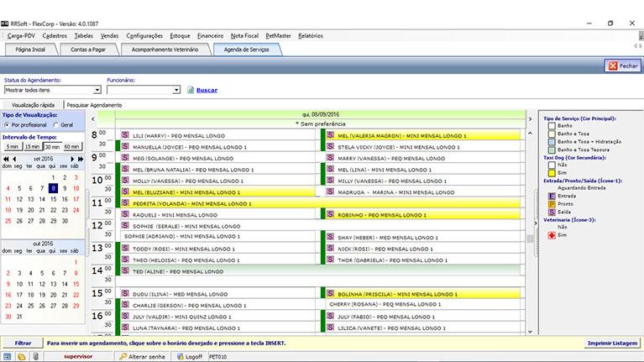Viewport: 644px width, 362px height.
Task: Select day 15 in the September calendar
Action: coord(55,199)
